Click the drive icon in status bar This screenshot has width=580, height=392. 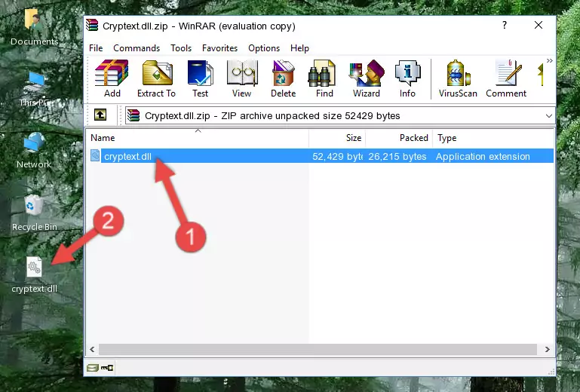pos(93,368)
